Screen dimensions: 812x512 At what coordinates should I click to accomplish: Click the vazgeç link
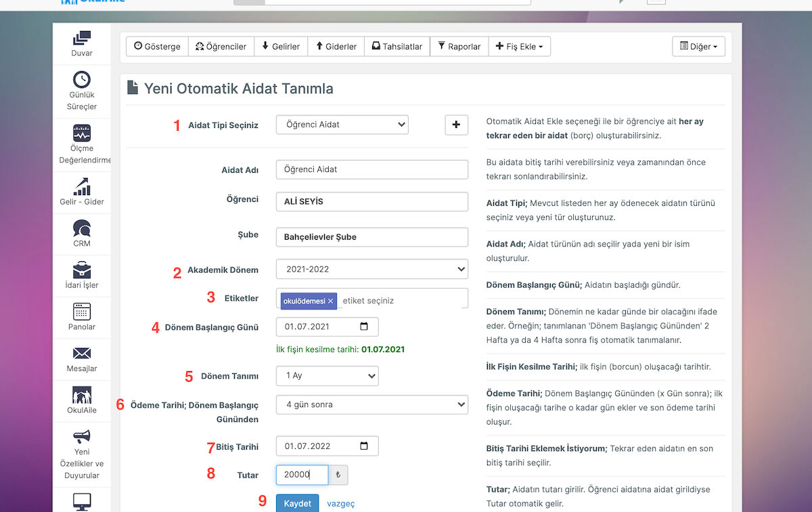tap(340, 503)
